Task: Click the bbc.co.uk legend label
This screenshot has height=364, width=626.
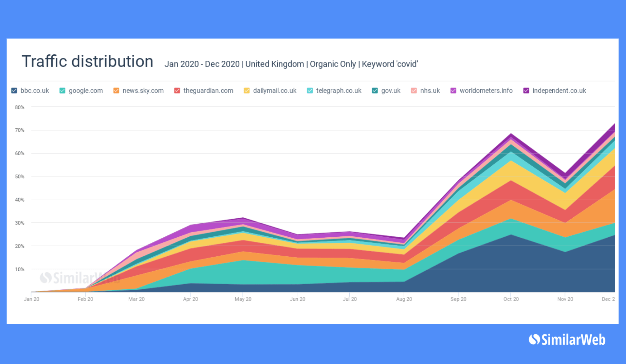Action: [x=35, y=91]
